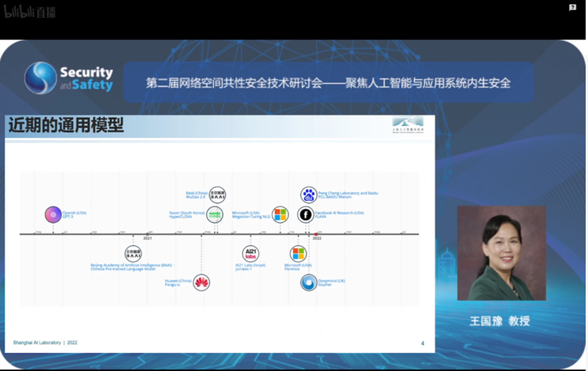Screen dimensions: 588x371
Task: Click the Huawei Pangu-α logo
Action: [201, 282]
